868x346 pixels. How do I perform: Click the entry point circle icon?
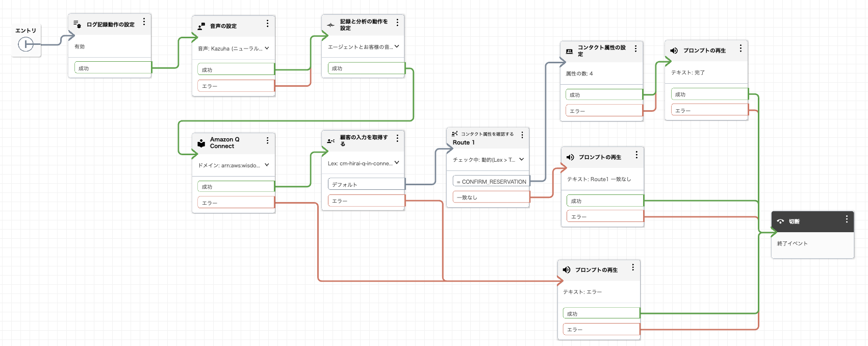click(25, 44)
